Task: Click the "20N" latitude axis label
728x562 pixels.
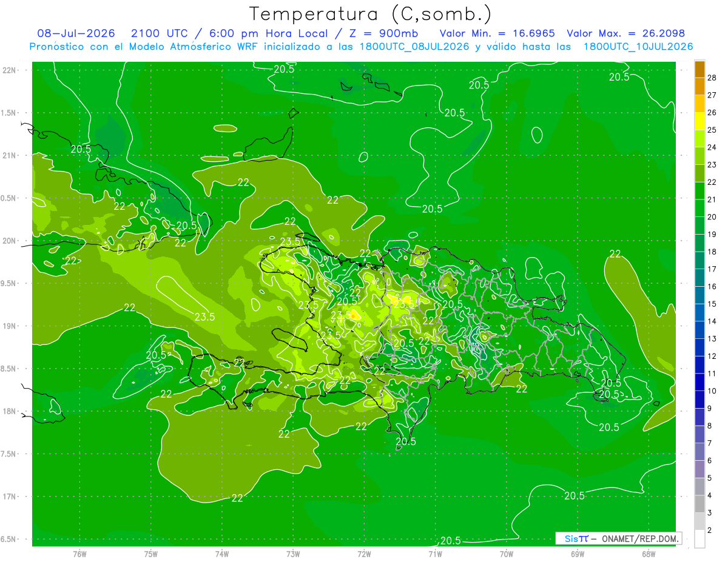Action: pos(8,241)
